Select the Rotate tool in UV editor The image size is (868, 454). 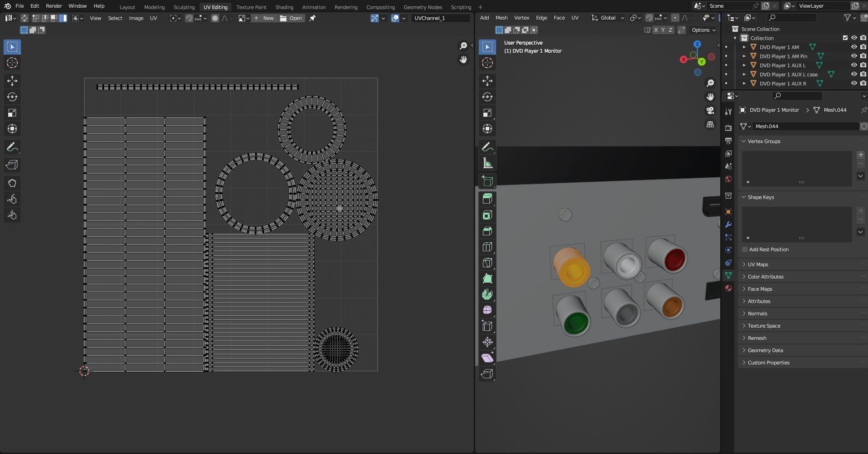(x=12, y=97)
